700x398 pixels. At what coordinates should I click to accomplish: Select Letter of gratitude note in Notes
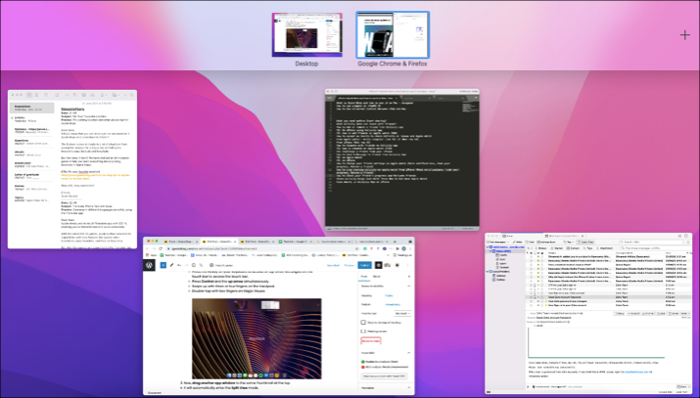pyautogui.click(x=32, y=176)
